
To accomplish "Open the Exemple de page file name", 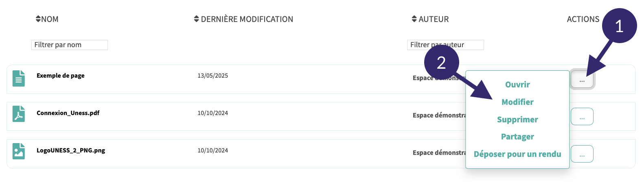I will [x=61, y=76].
